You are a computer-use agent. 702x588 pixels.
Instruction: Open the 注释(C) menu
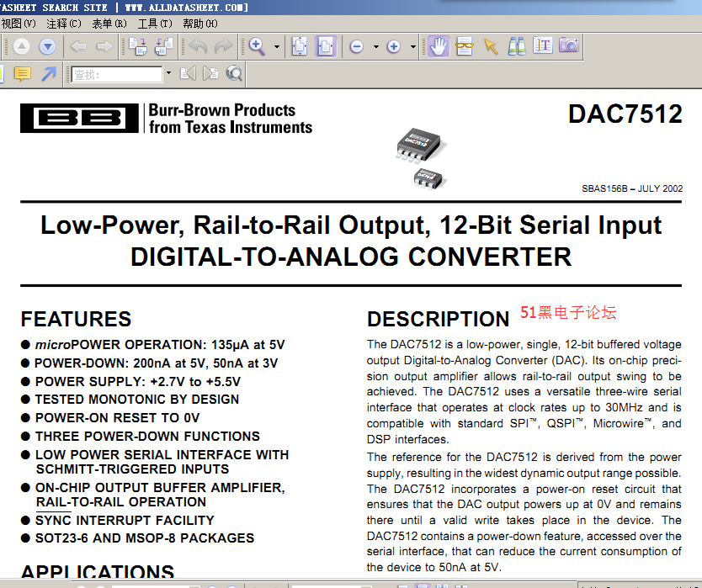click(64, 24)
